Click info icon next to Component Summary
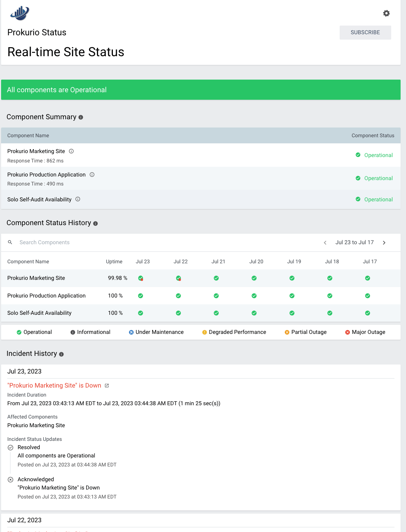This screenshot has height=532, width=406. click(81, 117)
